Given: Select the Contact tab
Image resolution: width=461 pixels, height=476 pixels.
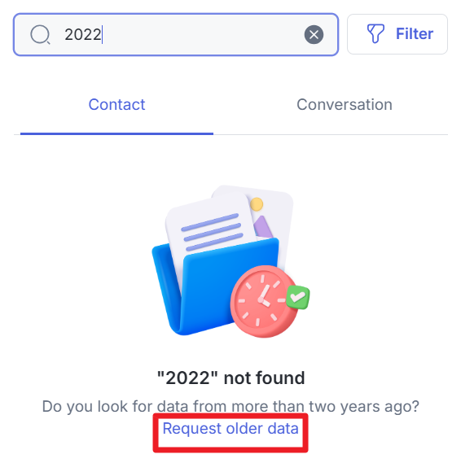Looking at the screenshot, I should click(116, 105).
